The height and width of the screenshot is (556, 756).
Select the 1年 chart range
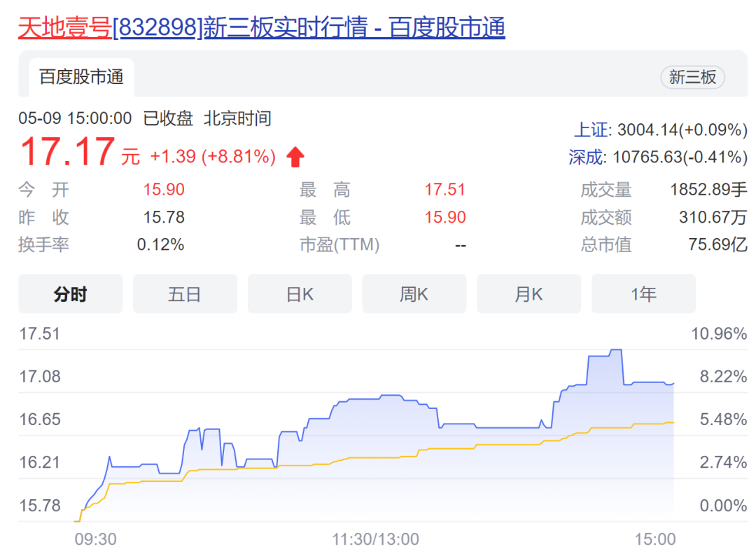pos(643,294)
